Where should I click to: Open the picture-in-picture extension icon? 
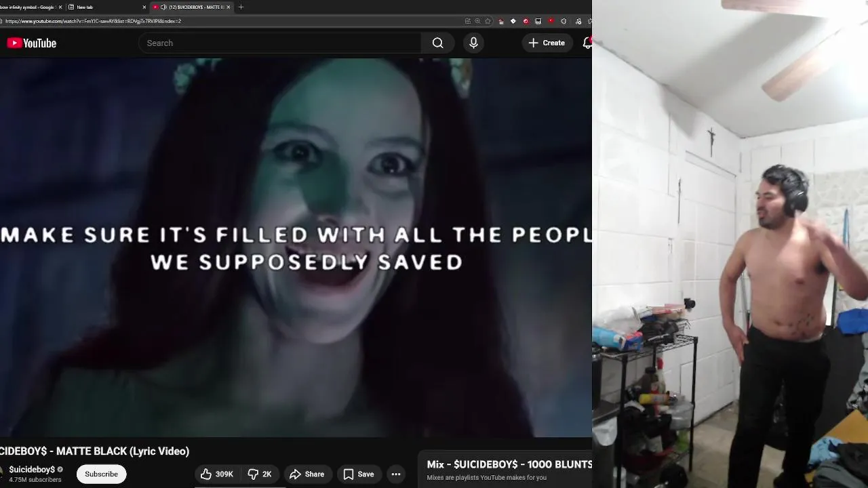[x=538, y=21]
